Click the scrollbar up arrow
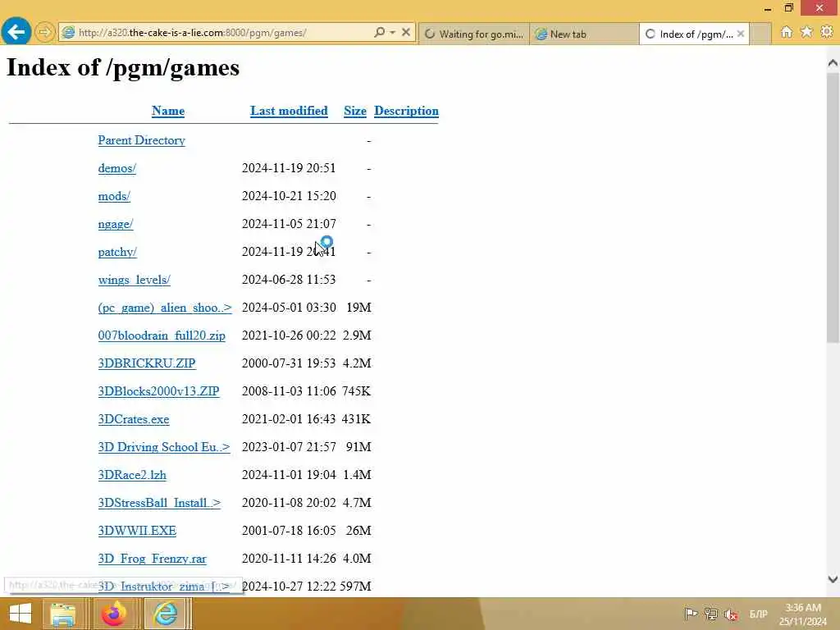The image size is (840, 630). coord(833,62)
